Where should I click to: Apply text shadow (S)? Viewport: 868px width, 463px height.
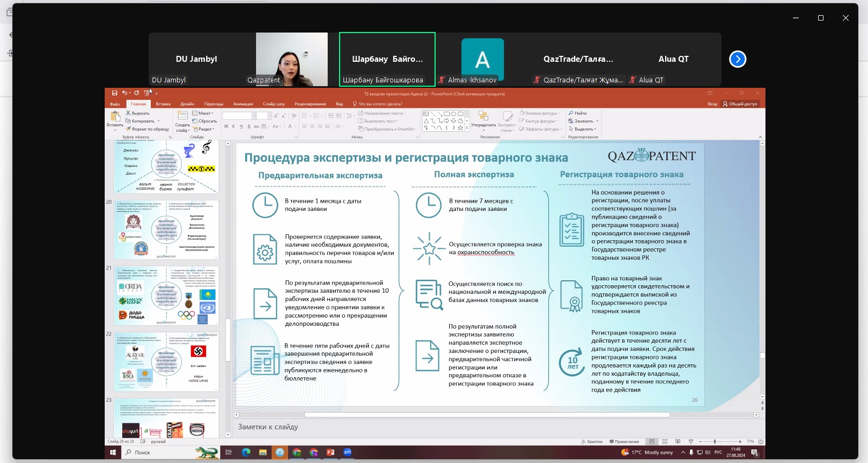[249, 126]
